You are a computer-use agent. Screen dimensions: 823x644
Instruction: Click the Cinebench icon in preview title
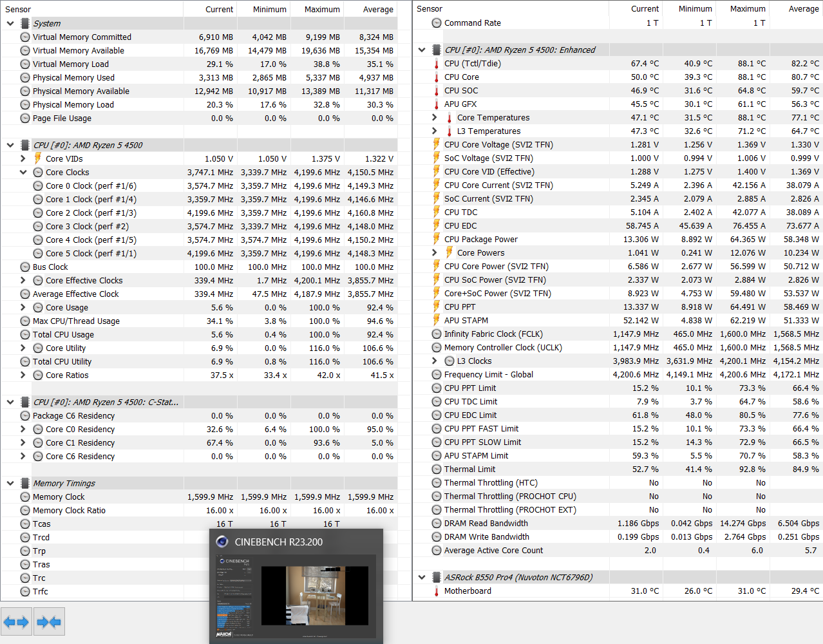(222, 542)
